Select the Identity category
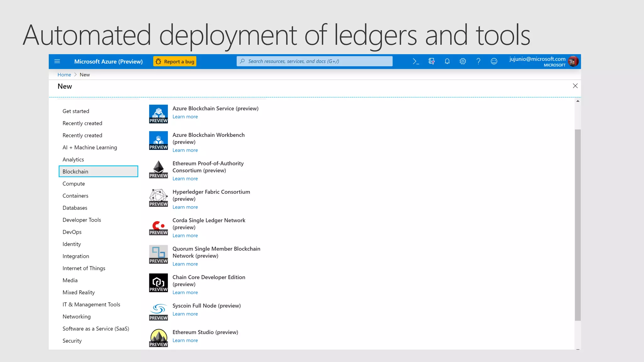The height and width of the screenshot is (362, 644). (72, 244)
